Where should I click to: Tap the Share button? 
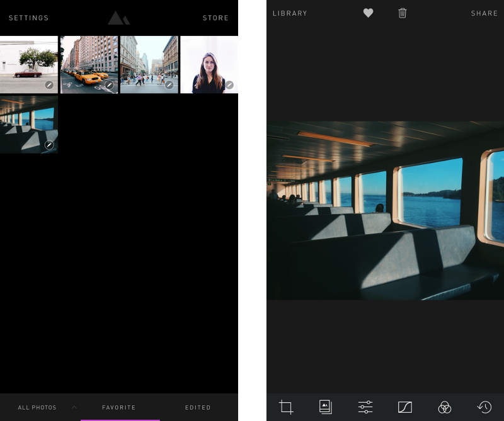[484, 13]
